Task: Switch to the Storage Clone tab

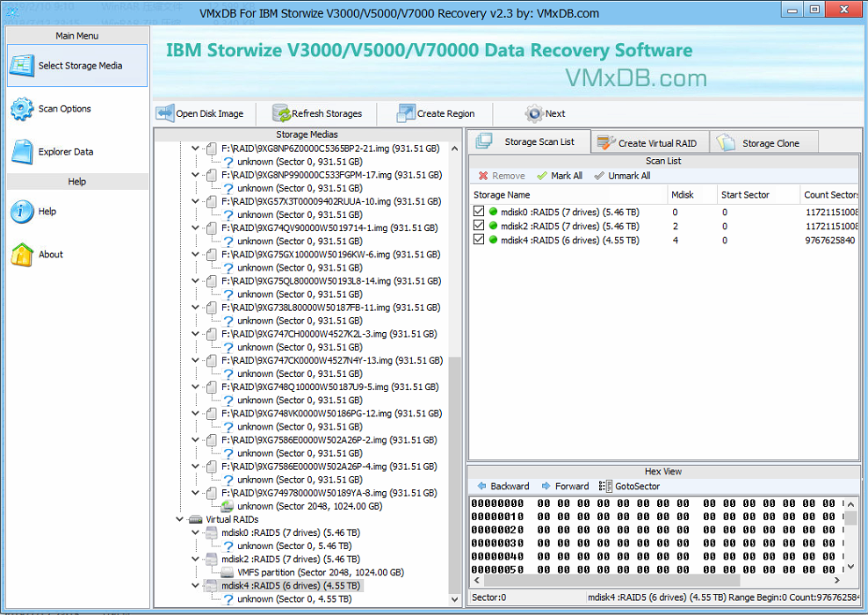Action: click(x=764, y=143)
